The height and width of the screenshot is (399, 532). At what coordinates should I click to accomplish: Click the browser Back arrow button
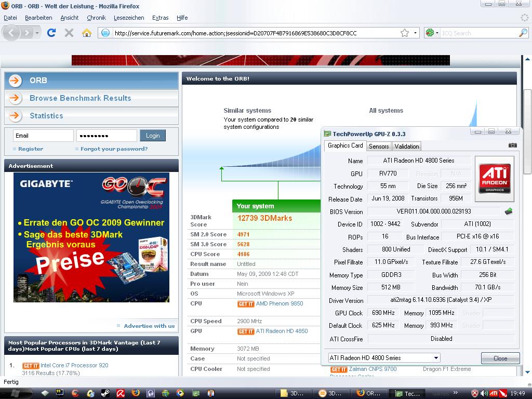click(x=11, y=33)
